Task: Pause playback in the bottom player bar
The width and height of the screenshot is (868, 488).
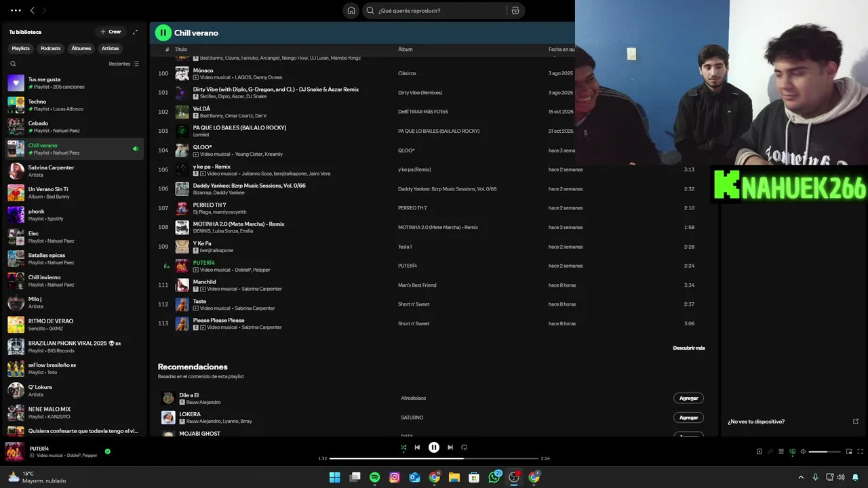Action: 434,447
